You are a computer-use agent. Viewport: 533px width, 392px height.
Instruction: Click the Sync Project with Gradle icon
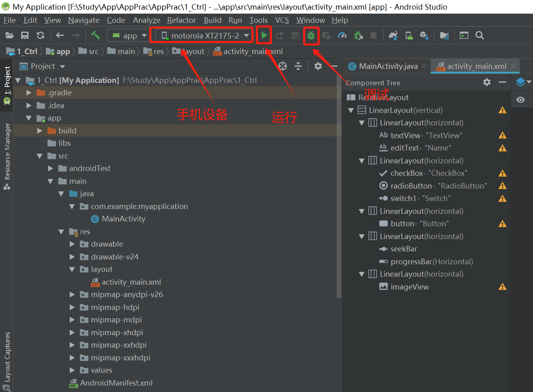click(393, 36)
